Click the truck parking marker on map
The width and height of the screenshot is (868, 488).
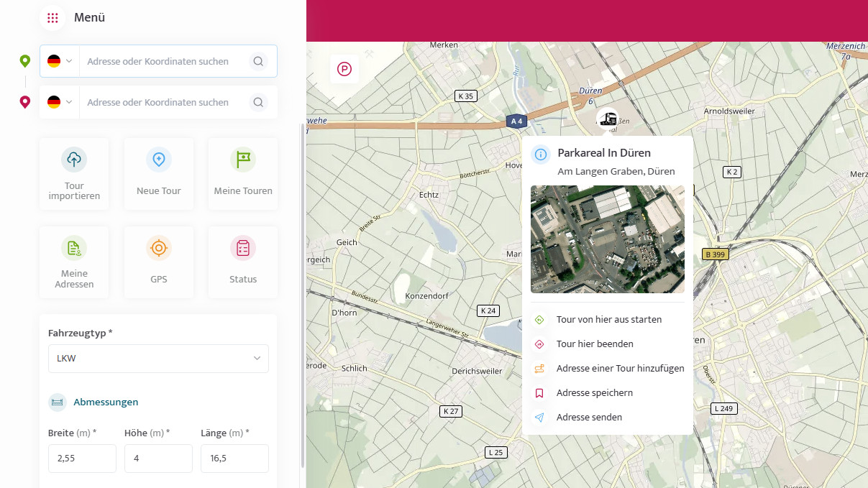[x=608, y=119]
